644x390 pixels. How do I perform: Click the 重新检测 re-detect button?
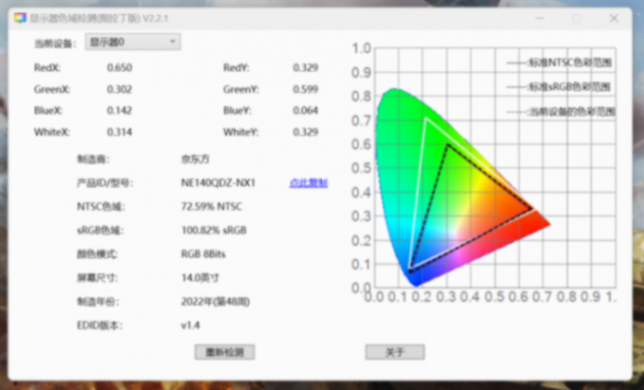tap(225, 352)
